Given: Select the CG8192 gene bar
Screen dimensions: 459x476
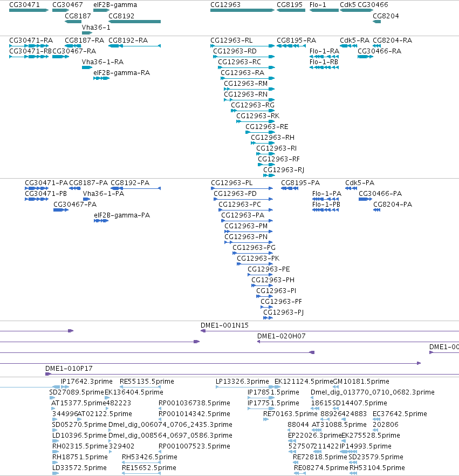Looking at the screenshot, I should pos(134,22).
